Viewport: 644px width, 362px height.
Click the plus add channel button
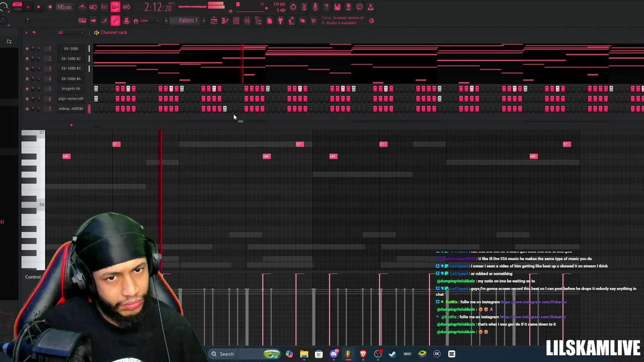(x=71, y=125)
